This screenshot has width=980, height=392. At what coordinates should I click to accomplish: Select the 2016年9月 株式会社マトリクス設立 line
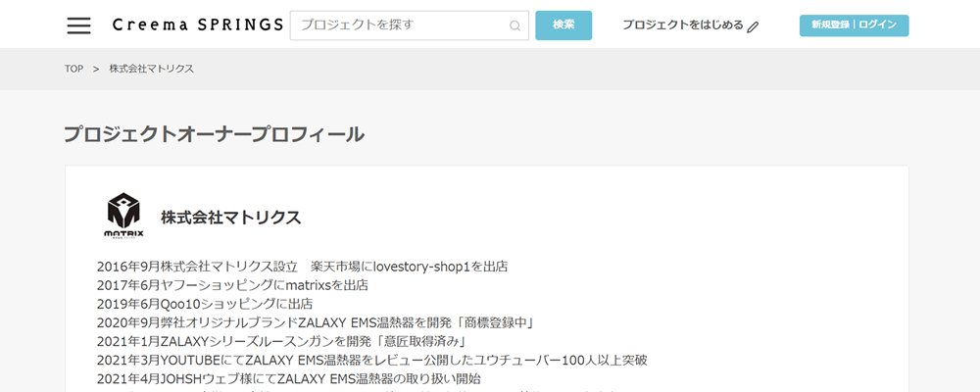[x=303, y=267]
